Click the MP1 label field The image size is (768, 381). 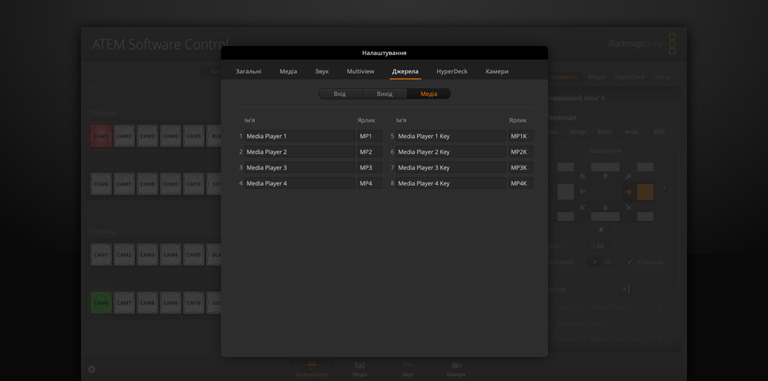tap(369, 136)
